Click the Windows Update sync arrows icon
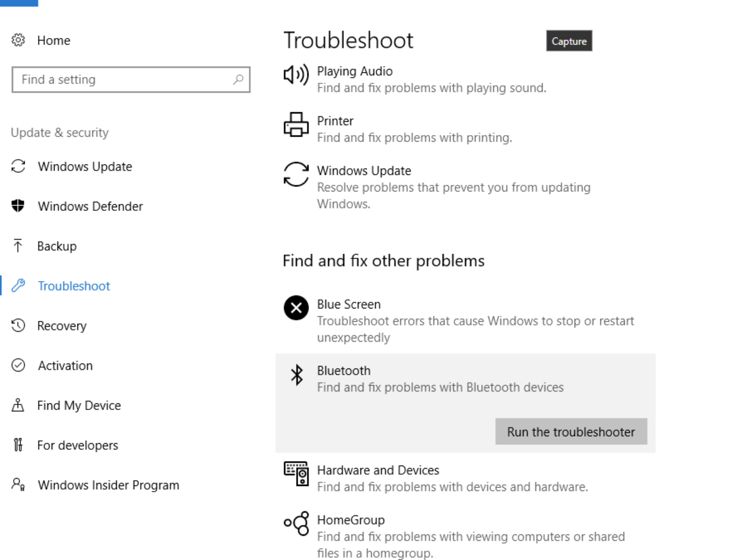This screenshot has height=560, width=747. pyautogui.click(x=296, y=174)
